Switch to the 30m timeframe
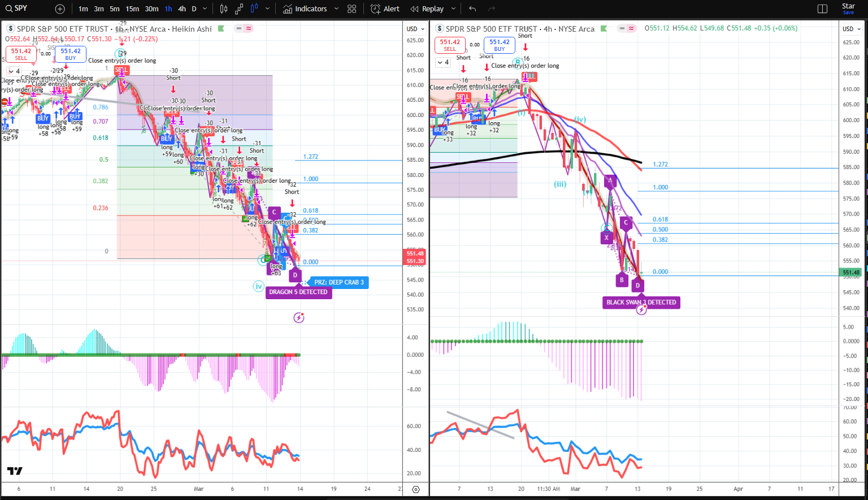868x500 pixels. point(151,9)
